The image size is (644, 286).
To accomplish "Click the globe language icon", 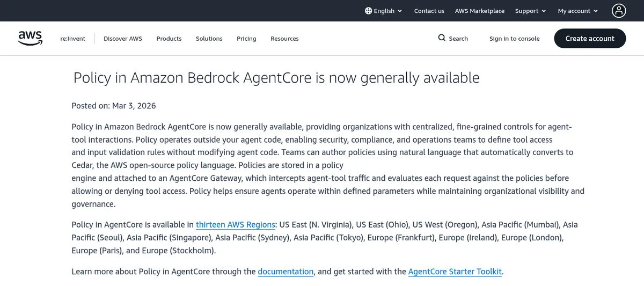I will (x=368, y=11).
